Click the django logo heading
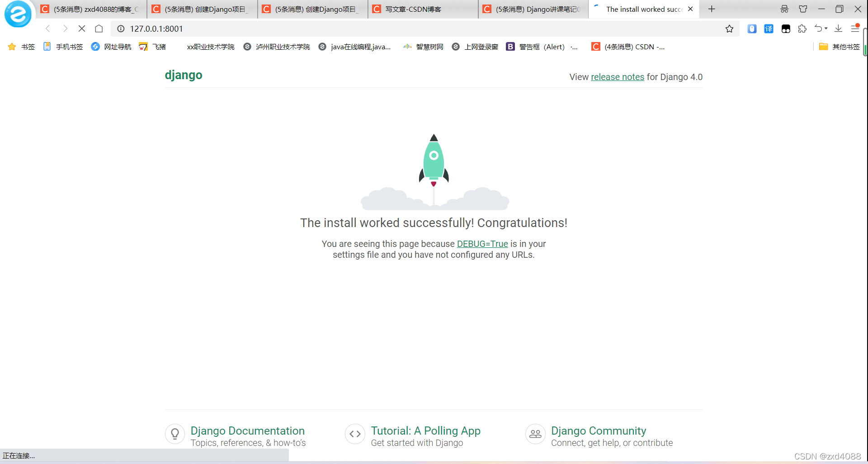The height and width of the screenshot is (464, 868). 184,75
